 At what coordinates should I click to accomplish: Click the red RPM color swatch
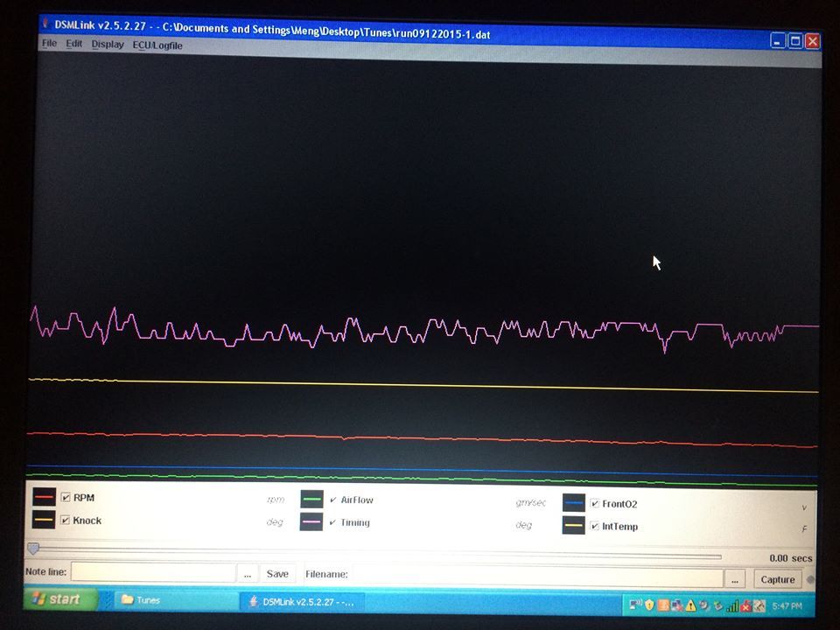tap(44, 497)
